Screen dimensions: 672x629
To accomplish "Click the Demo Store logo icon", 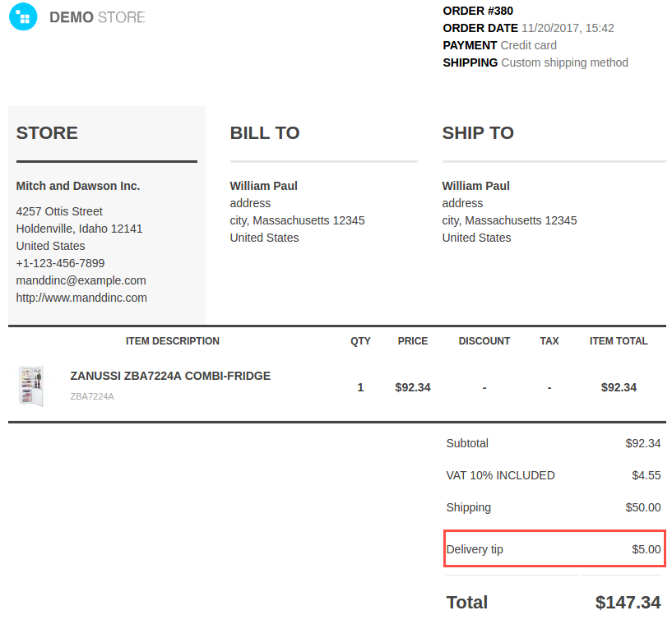I will pos(23,16).
